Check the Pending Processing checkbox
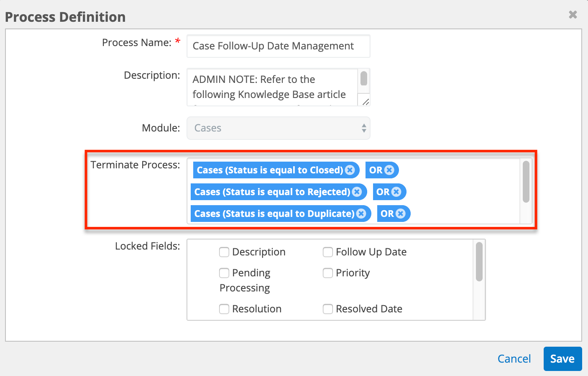588x376 pixels. click(224, 273)
